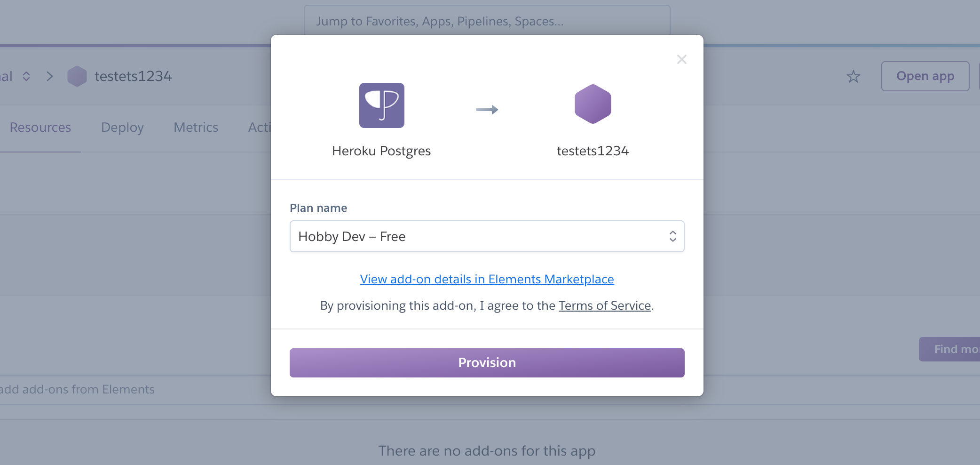Click the stepper arrows in plan selector
980x465 pixels.
tap(672, 236)
